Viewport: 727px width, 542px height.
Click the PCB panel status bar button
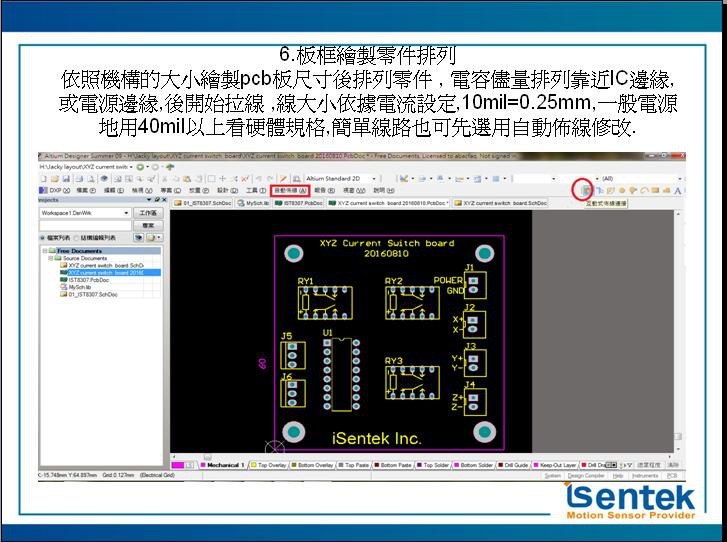[672, 476]
